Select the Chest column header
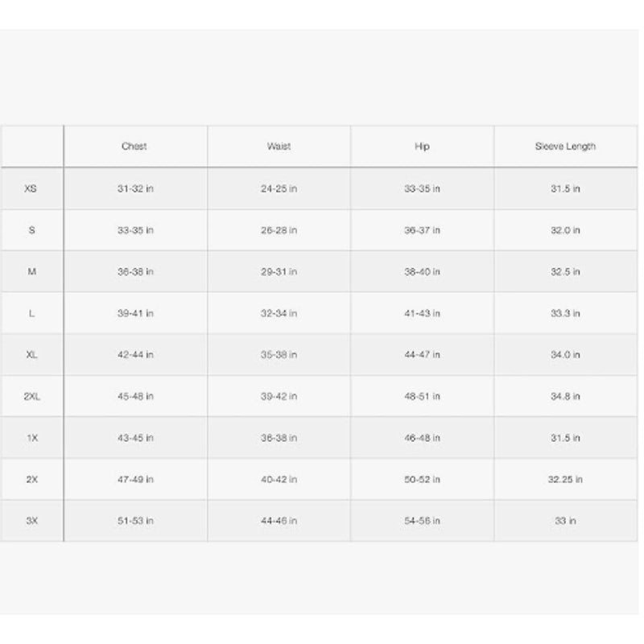This screenshot has width=644, height=644. click(134, 147)
